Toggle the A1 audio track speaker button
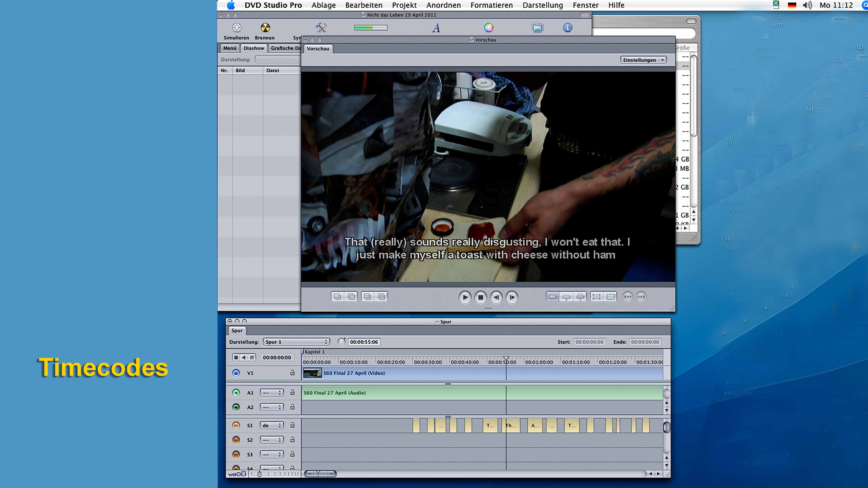 236,393
